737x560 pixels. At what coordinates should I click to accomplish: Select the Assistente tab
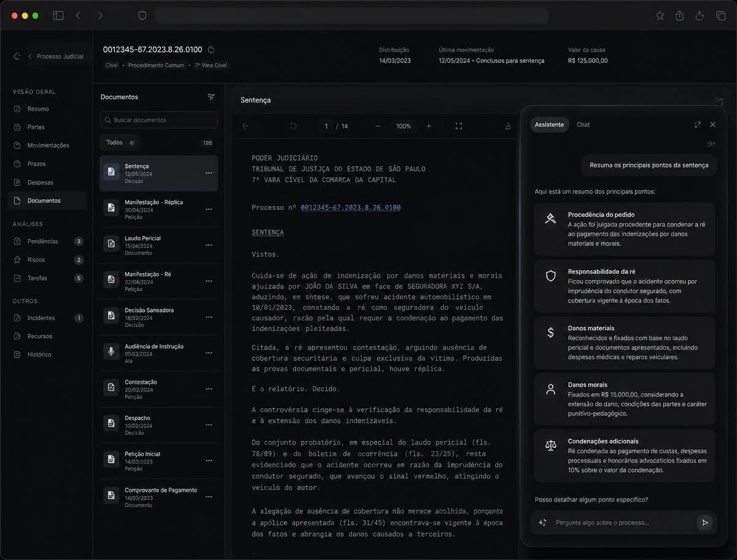549,125
